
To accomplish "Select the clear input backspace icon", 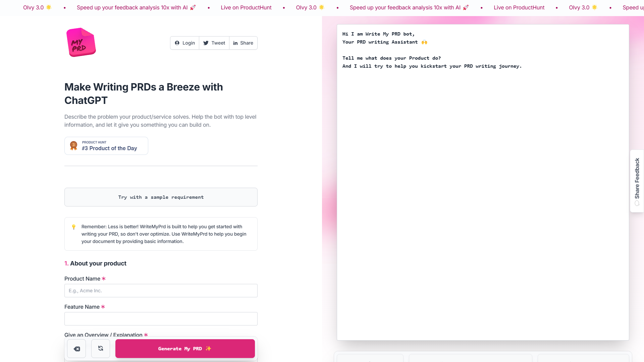I will [76, 349].
